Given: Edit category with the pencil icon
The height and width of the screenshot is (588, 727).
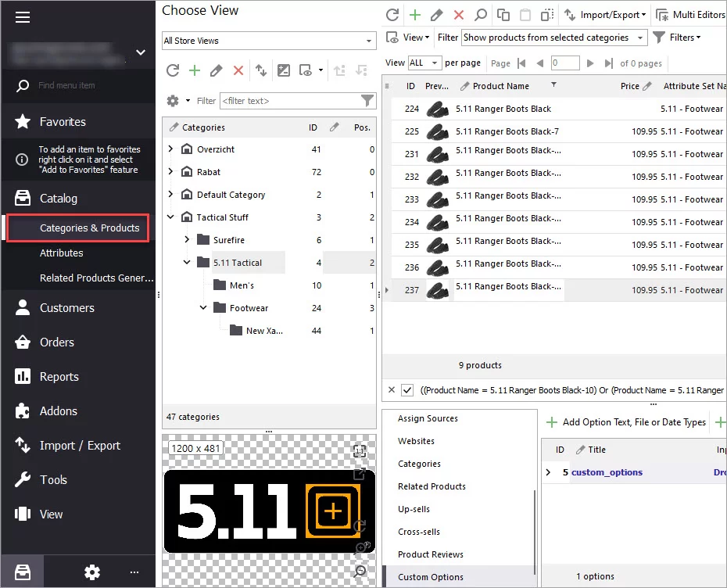Looking at the screenshot, I should (216, 70).
